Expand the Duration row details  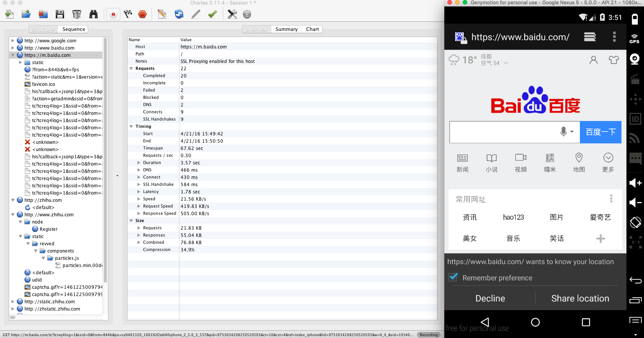pos(139,163)
